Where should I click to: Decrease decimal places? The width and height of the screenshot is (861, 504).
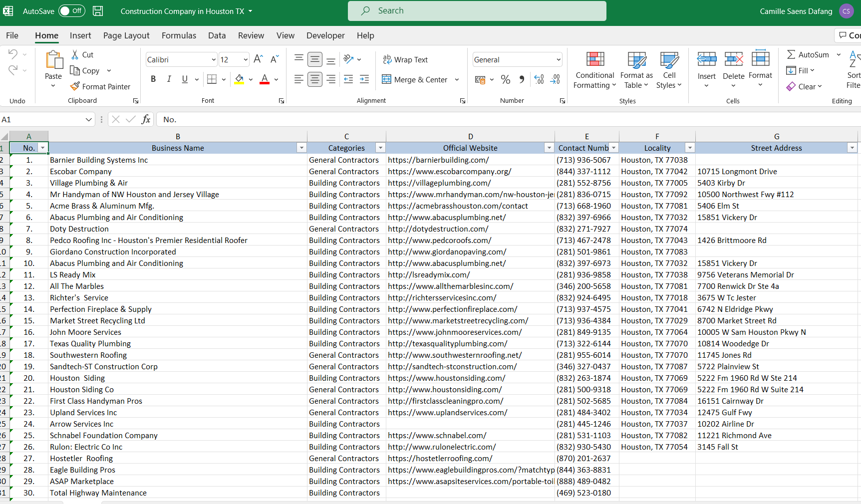coord(555,79)
